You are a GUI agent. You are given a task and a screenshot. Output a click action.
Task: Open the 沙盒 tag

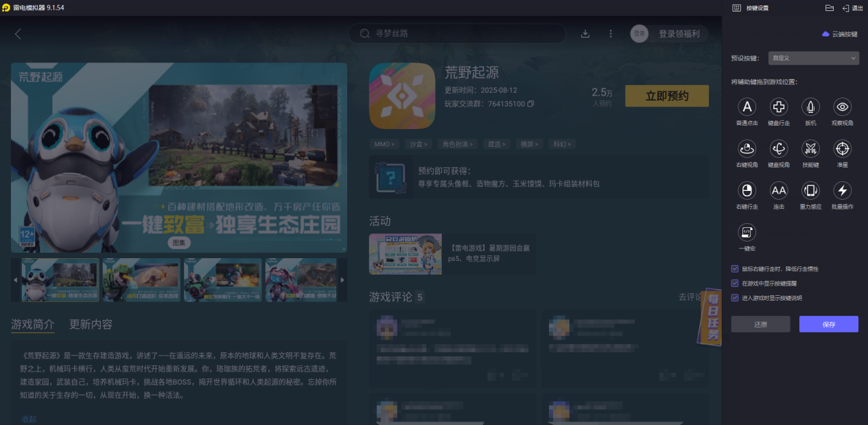click(418, 144)
